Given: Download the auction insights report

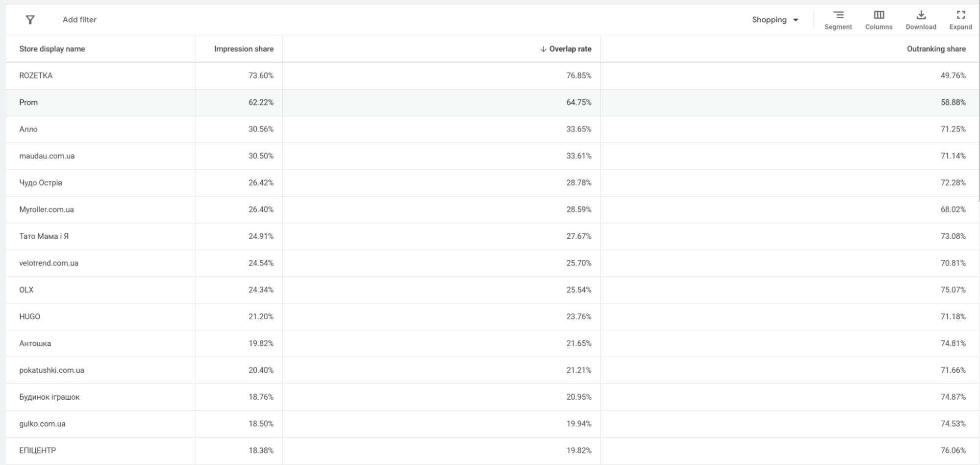Looking at the screenshot, I should point(921,15).
